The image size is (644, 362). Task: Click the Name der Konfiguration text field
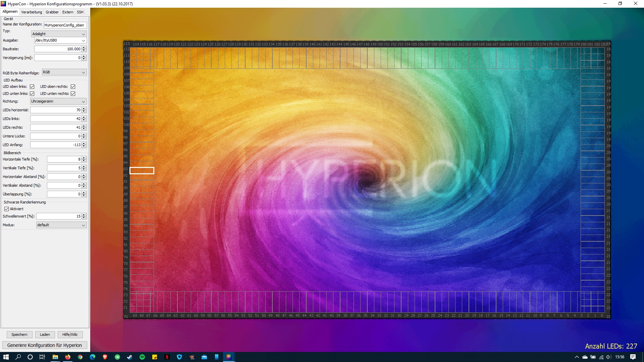pyautogui.click(x=65, y=25)
